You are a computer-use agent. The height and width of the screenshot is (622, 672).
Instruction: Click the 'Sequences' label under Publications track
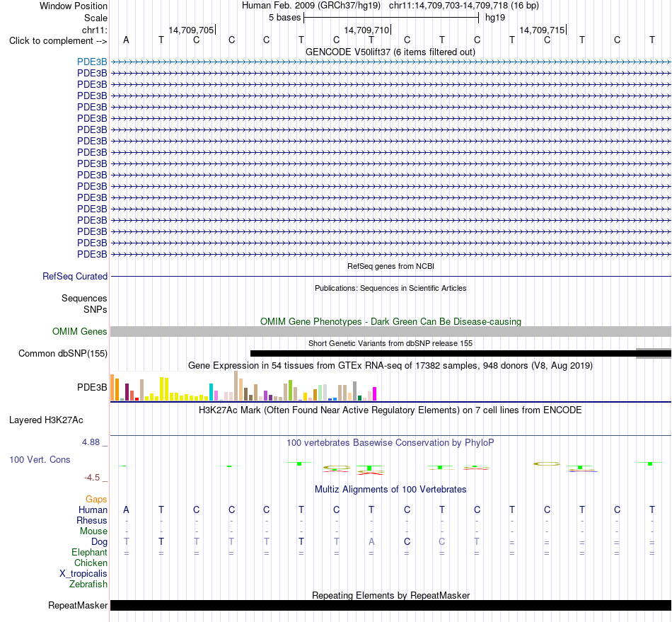84,298
